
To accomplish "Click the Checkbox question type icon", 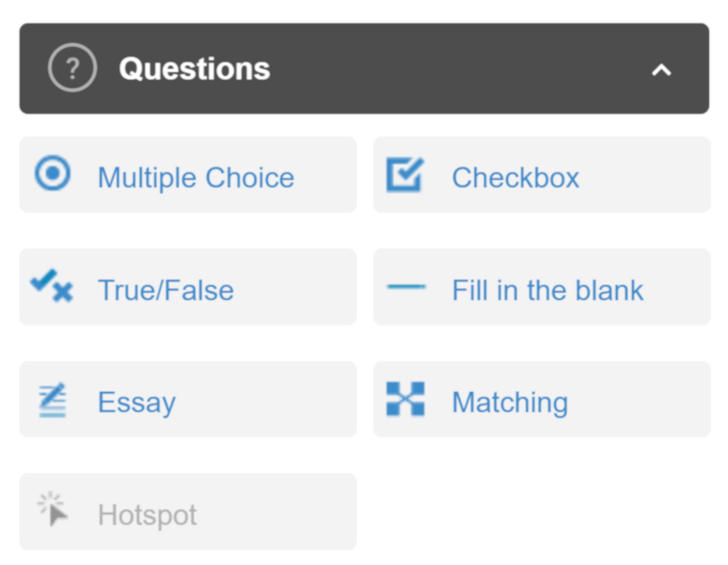I will point(405,174).
